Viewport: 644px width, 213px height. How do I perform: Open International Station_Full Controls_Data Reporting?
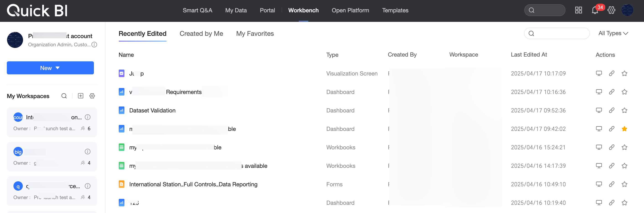193,184
